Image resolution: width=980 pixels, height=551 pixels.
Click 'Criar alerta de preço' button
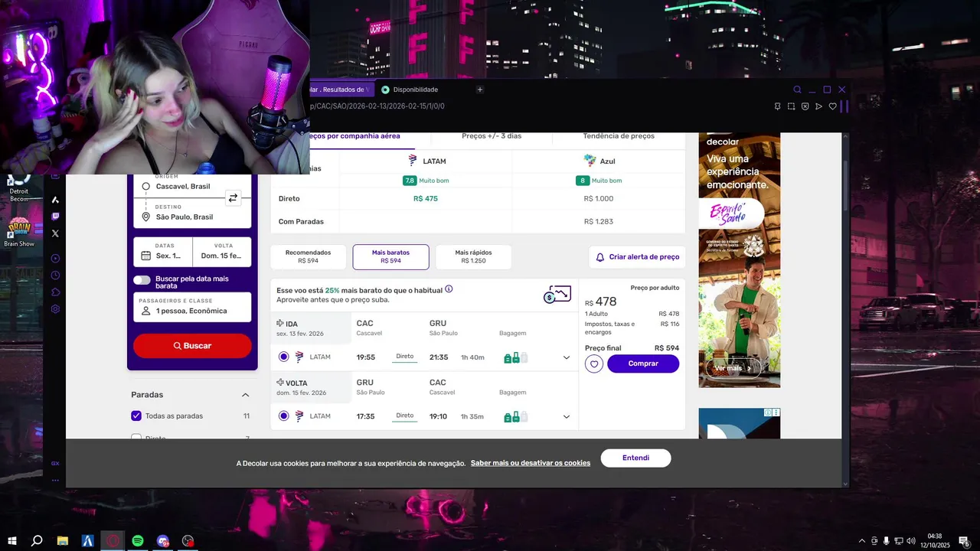(637, 257)
